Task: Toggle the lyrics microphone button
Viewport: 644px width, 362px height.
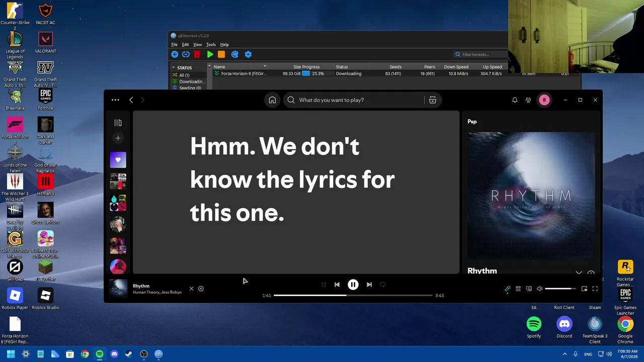Action: (507, 289)
